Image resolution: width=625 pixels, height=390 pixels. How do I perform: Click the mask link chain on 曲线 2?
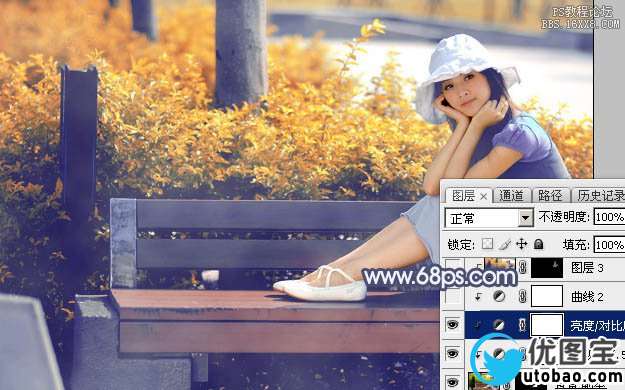coord(523,296)
